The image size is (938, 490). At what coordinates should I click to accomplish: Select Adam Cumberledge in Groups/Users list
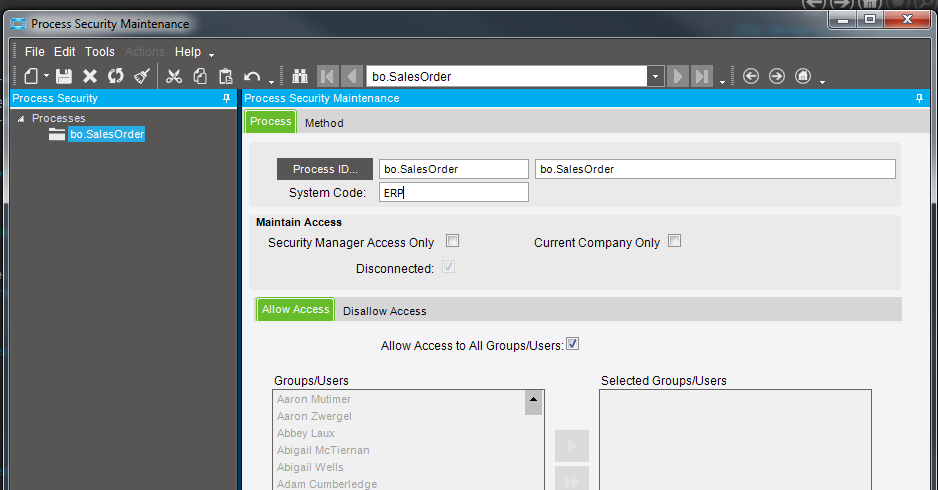[327, 484]
